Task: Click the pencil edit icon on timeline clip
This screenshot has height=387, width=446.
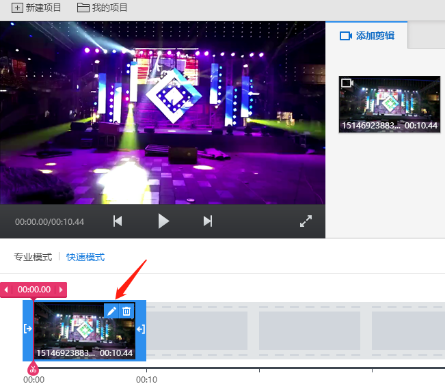Action: click(x=111, y=311)
